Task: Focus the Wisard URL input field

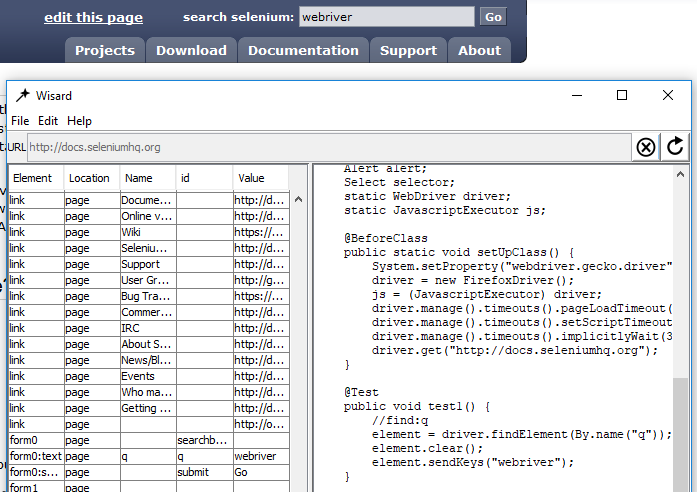Action: [x=329, y=147]
